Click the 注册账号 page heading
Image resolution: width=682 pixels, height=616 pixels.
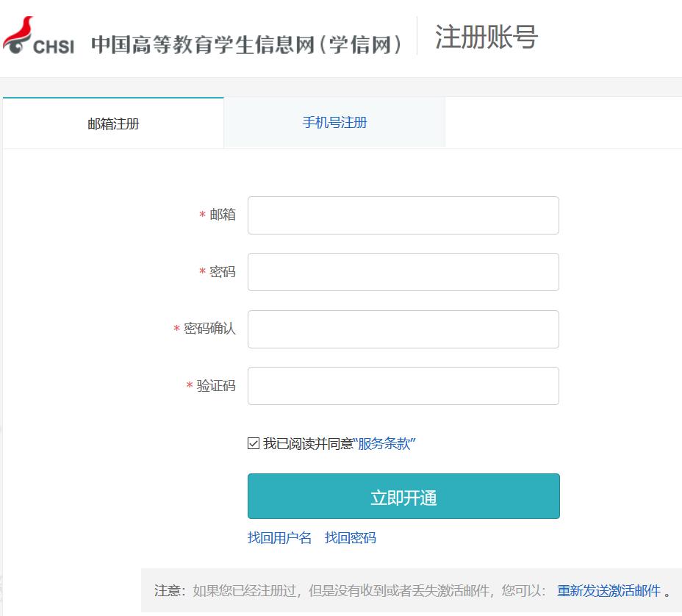coord(486,37)
